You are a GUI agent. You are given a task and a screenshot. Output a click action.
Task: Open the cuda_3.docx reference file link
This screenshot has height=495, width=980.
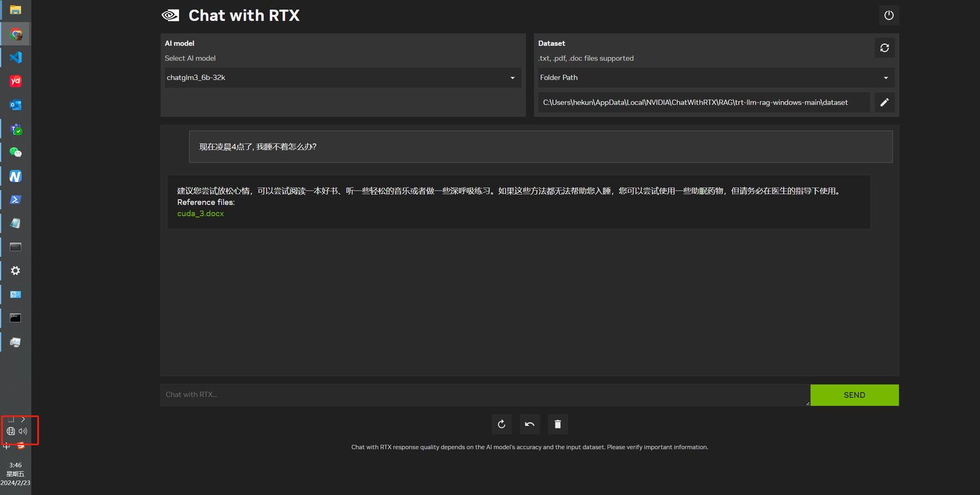[200, 213]
